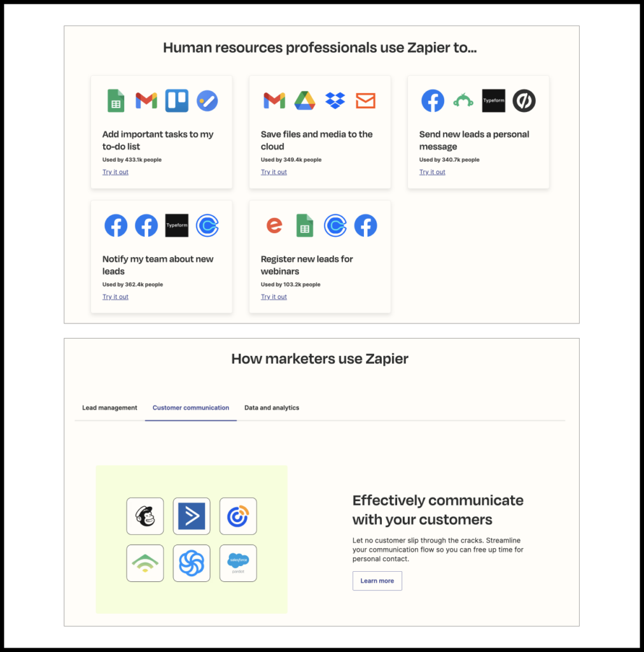Click Facebook icon in personal message card
The height and width of the screenshot is (652, 644).
click(x=433, y=101)
